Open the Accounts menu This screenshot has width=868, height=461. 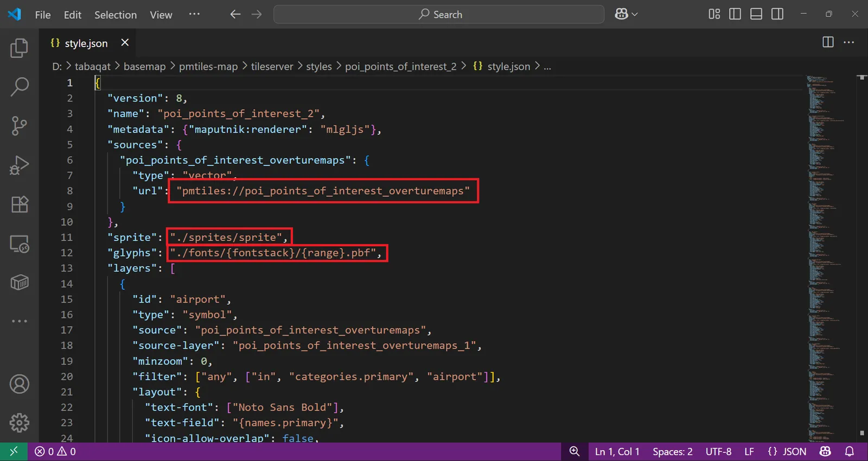[x=20, y=384]
